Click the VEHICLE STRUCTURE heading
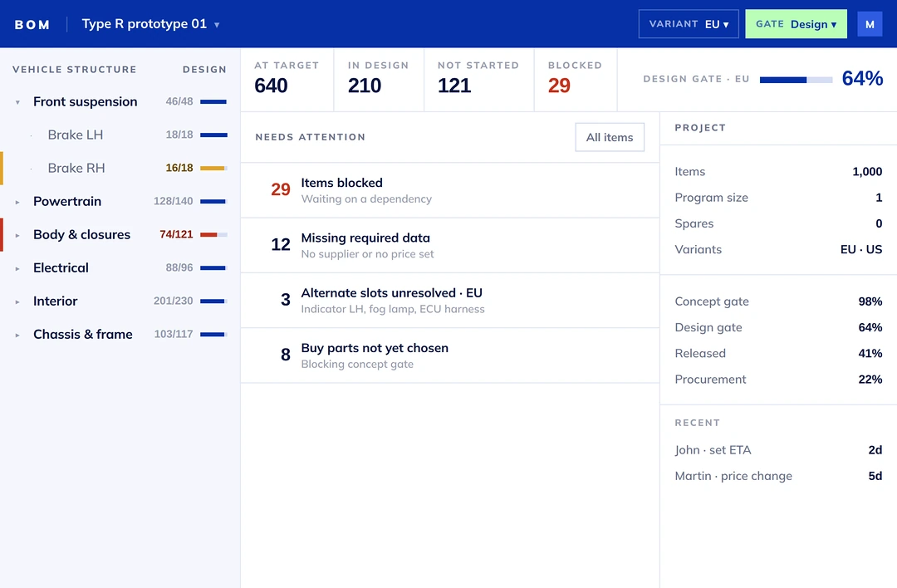The height and width of the screenshot is (588, 897). click(x=75, y=69)
